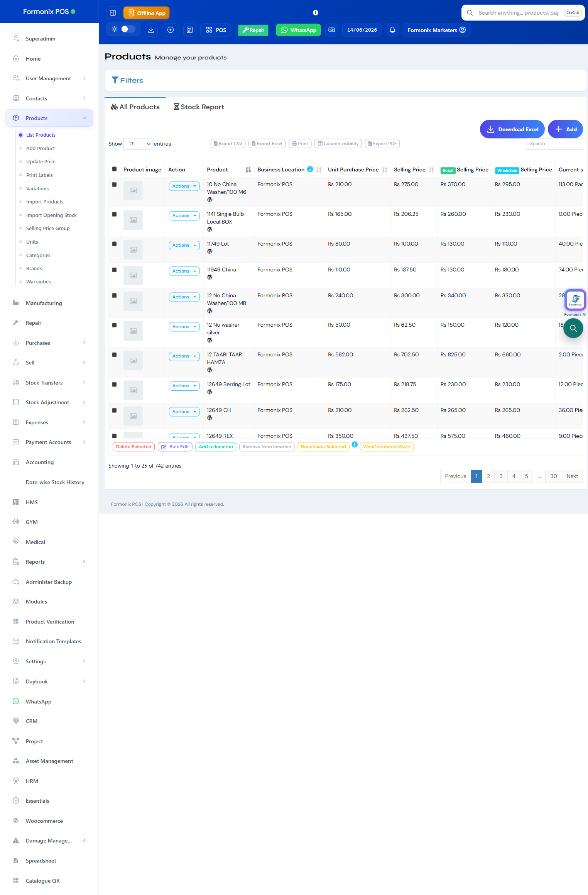Click the green floating search button
Screen dimensions: 588x895
point(573,328)
